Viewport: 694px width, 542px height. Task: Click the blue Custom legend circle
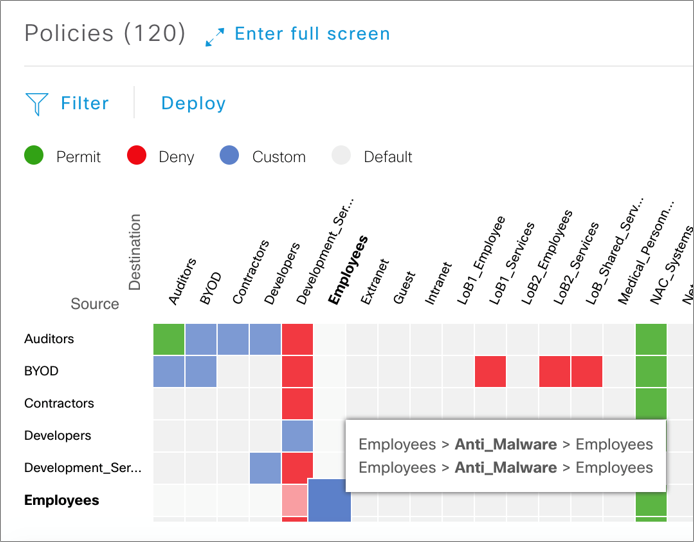[x=230, y=156]
